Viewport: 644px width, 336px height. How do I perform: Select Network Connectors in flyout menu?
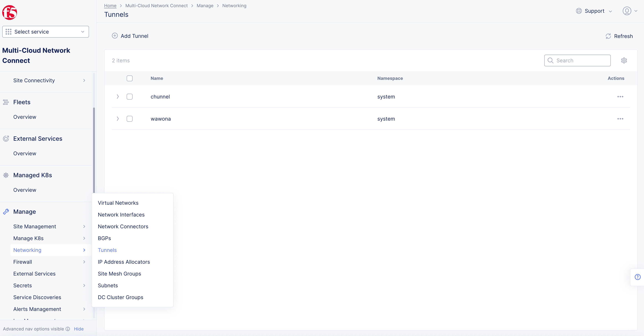(123, 226)
